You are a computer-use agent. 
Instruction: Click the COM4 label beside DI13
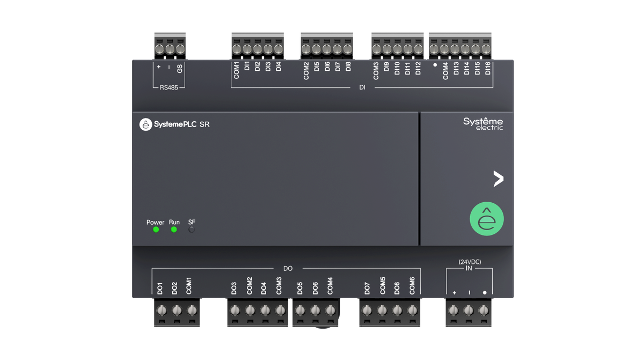click(445, 70)
